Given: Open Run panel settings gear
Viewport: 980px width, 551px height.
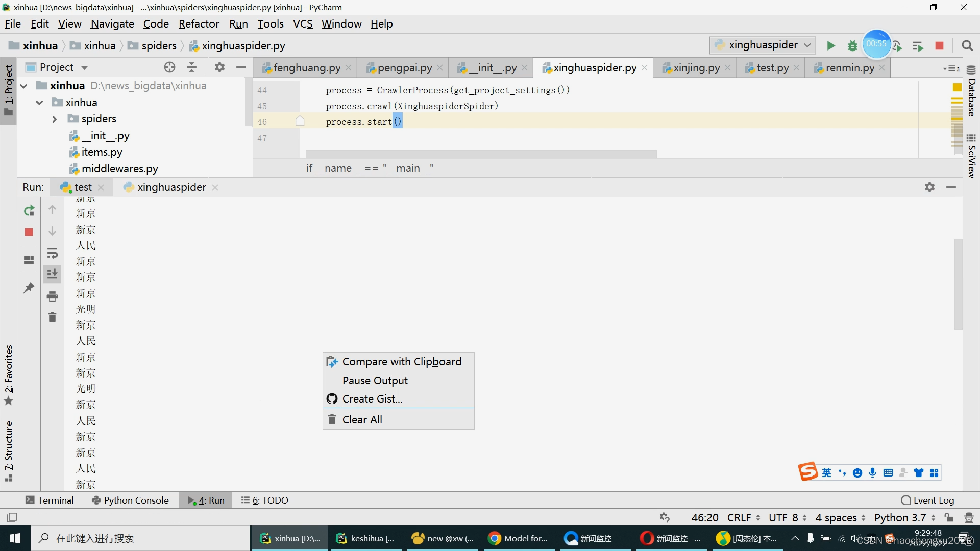Looking at the screenshot, I should click(x=929, y=187).
